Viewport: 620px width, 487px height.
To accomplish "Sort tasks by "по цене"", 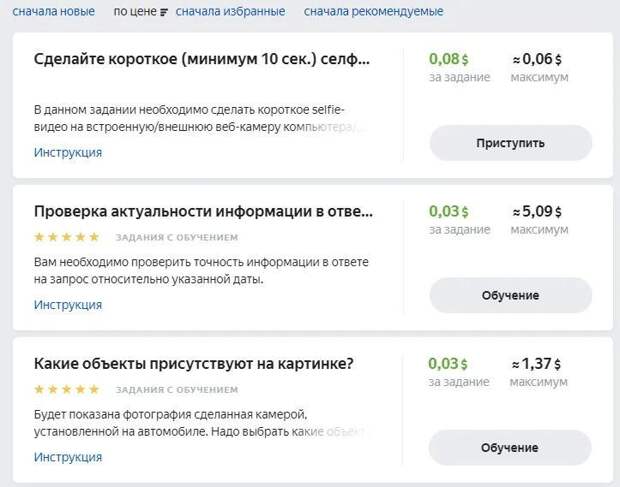I will (134, 12).
